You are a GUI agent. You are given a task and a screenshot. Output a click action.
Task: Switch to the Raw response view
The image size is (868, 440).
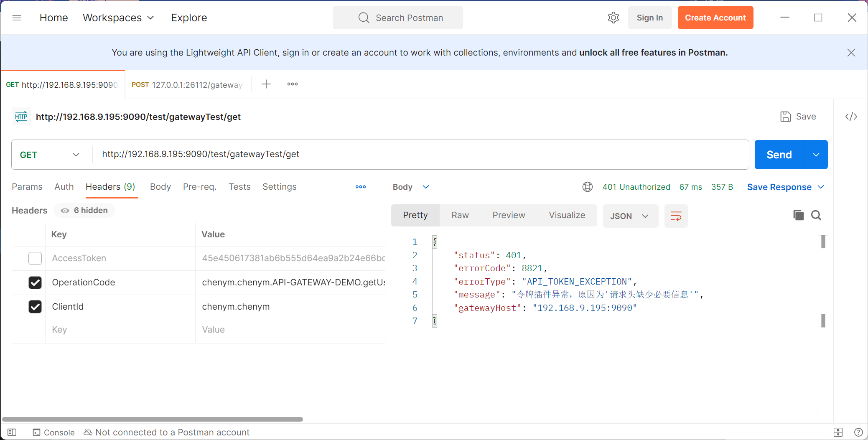460,215
